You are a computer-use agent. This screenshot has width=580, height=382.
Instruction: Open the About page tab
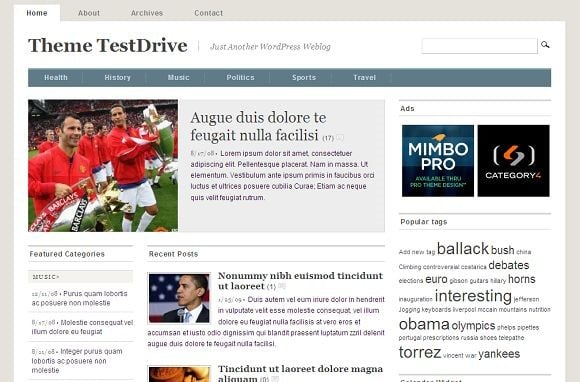click(89, 13)
